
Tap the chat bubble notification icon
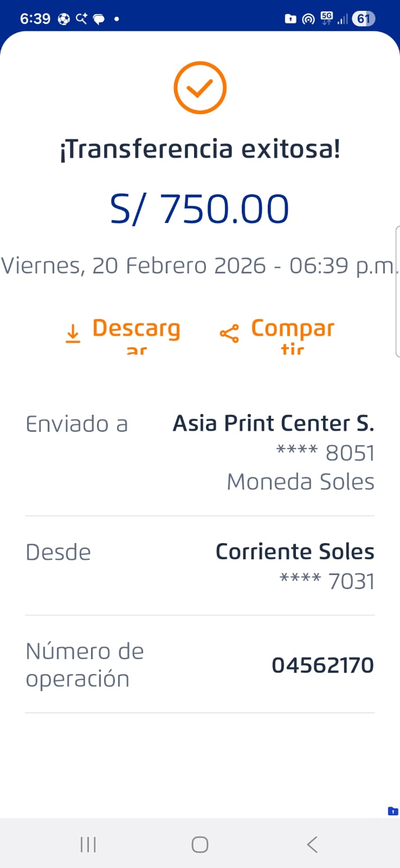point(99,19)
